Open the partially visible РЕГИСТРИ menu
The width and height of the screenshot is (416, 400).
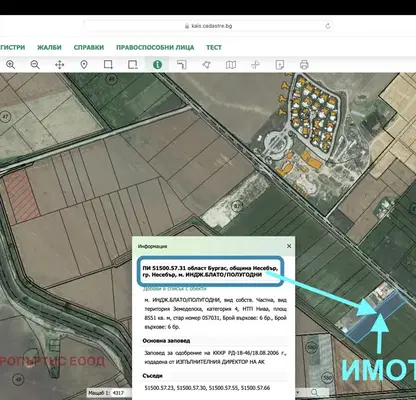point(12,47)
